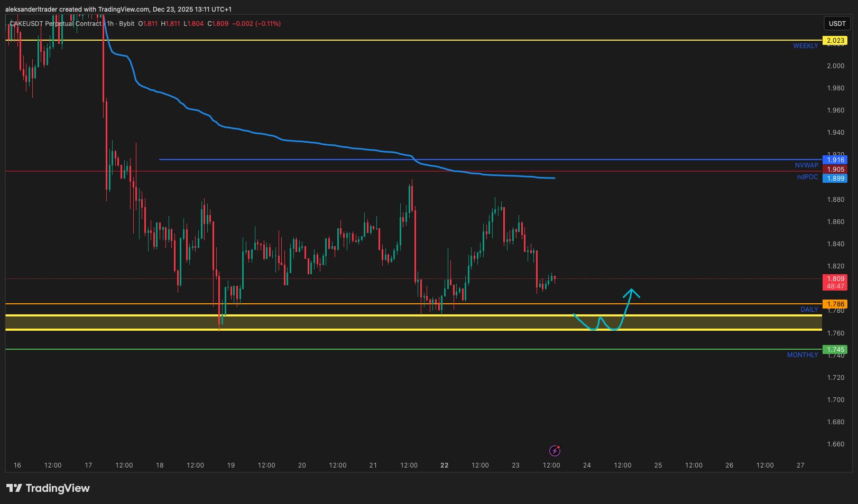
Task: Click the yellow 2.023 weekly price label
Action: (x=835, y=41)
